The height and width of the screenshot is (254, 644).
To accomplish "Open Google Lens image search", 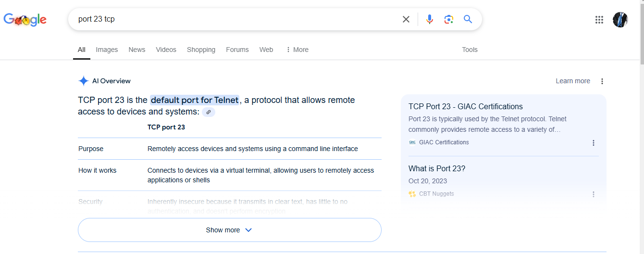I will 449,19.
